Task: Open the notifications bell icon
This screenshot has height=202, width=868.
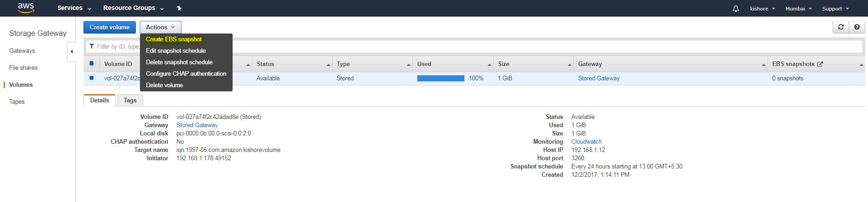Action: click(x=736, y=9)
